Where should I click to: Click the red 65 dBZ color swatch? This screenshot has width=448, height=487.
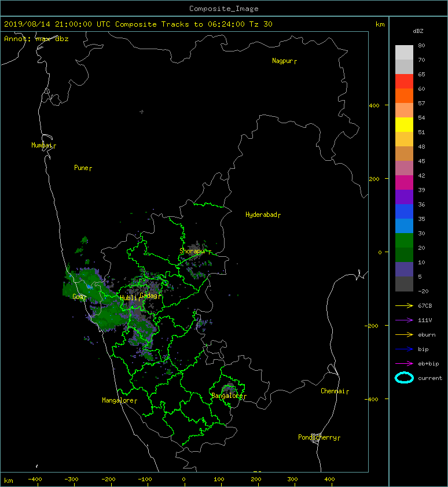[x=404, y=82]
